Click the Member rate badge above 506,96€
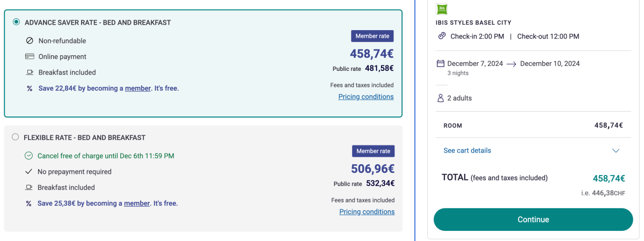 click(x=374, y=151)
